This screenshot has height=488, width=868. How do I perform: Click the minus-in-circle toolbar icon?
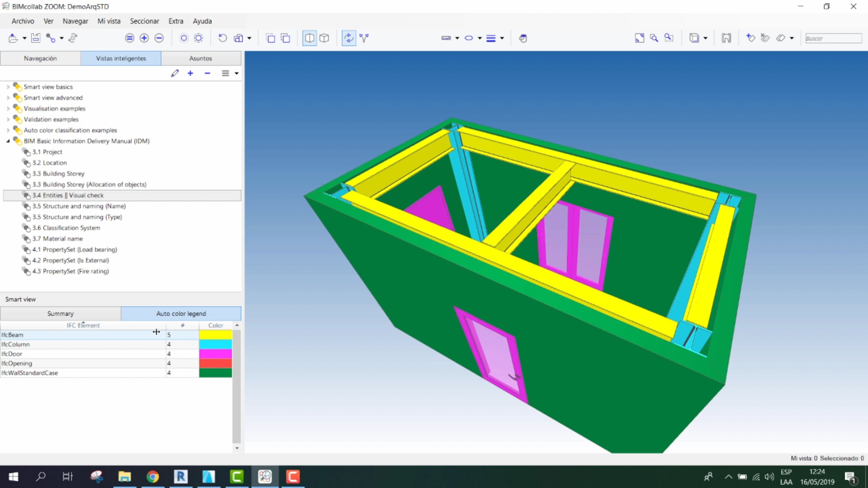point(159,38)
